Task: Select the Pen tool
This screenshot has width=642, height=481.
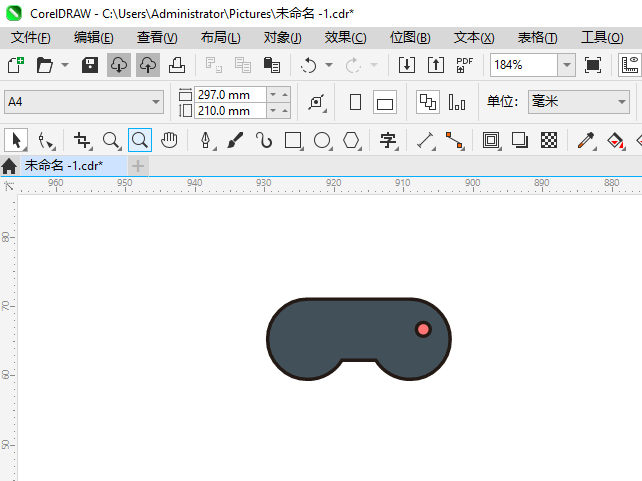Action: point(206,140)
